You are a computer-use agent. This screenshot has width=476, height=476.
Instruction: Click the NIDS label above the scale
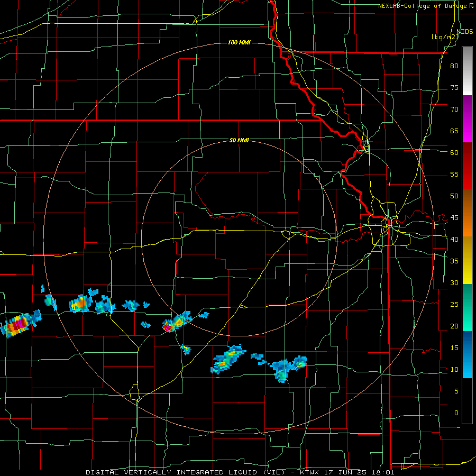(464, 31)
